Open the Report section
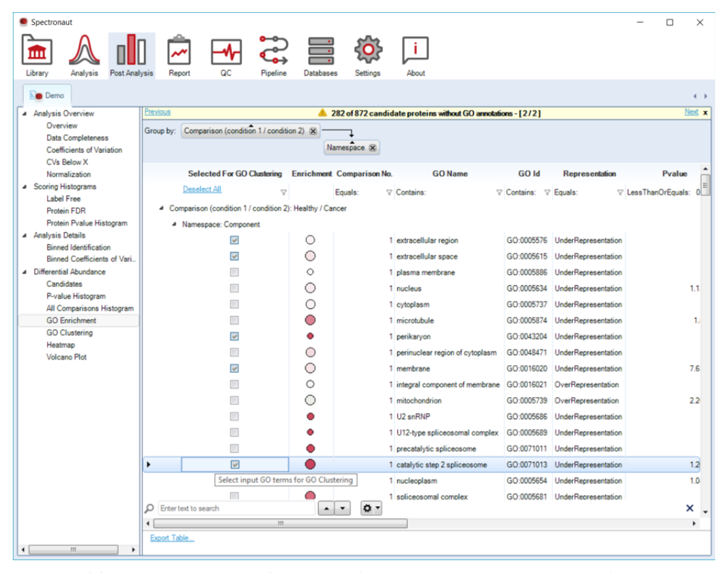 tap(179, 56)
